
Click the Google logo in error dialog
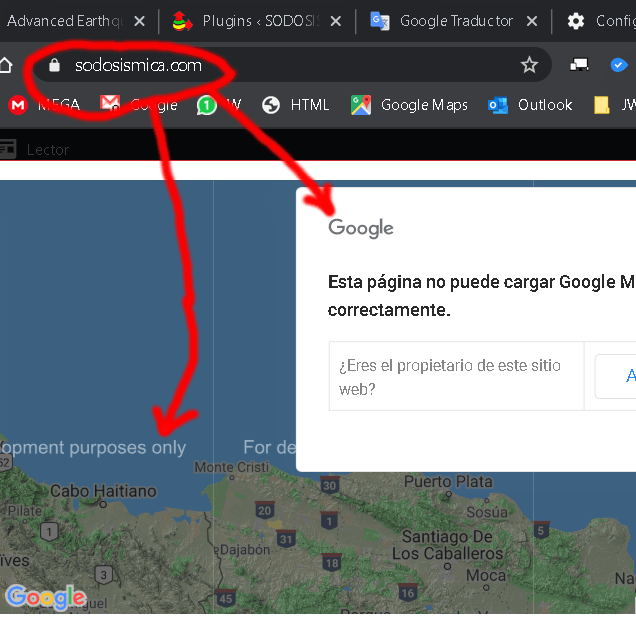point(361,228)
